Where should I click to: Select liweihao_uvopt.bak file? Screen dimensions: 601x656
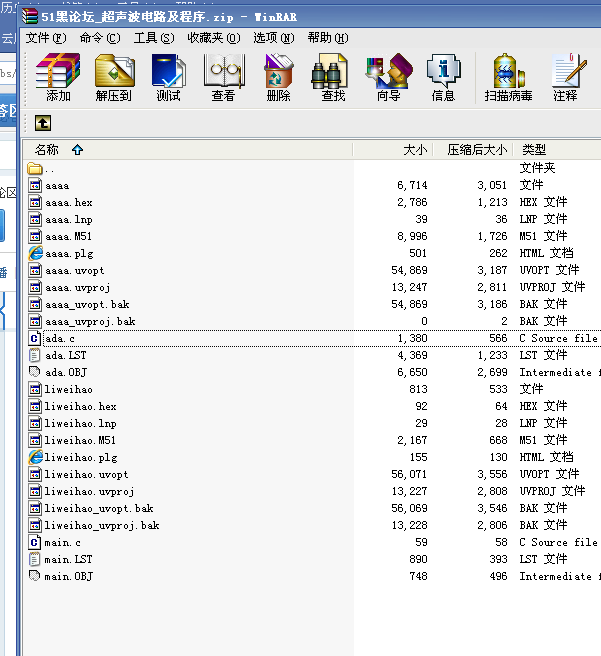point(99,508)
